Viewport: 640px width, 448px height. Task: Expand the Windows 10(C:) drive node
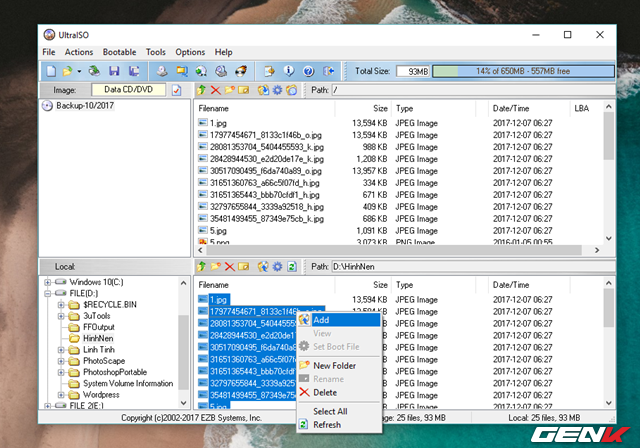tap(48, 282)
